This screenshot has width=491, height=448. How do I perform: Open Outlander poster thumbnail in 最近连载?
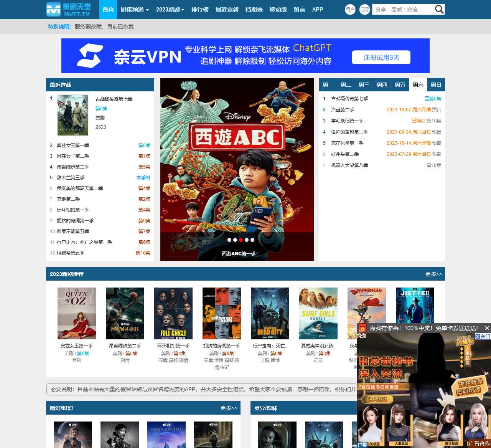point(73,115)
